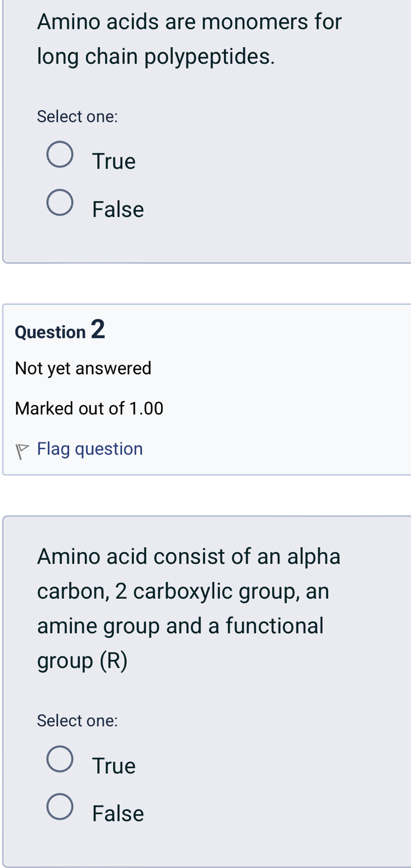Click the Not yet answered status text
The image size is (411, 868).
coord(83,368)
